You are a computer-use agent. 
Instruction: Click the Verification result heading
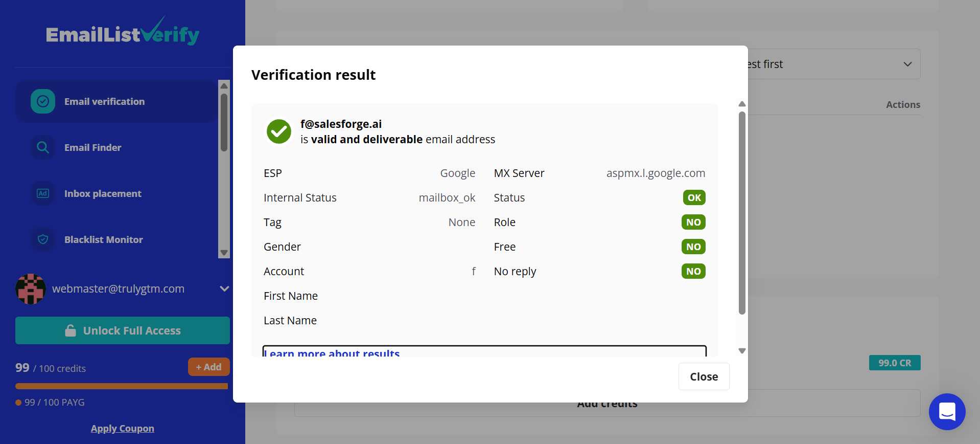coord(313,75)
